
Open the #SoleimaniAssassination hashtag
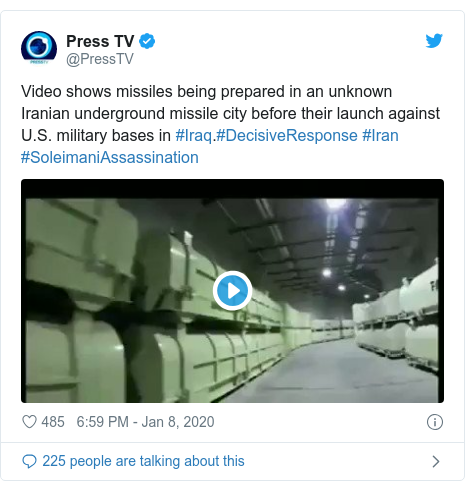tap(110, 157)
